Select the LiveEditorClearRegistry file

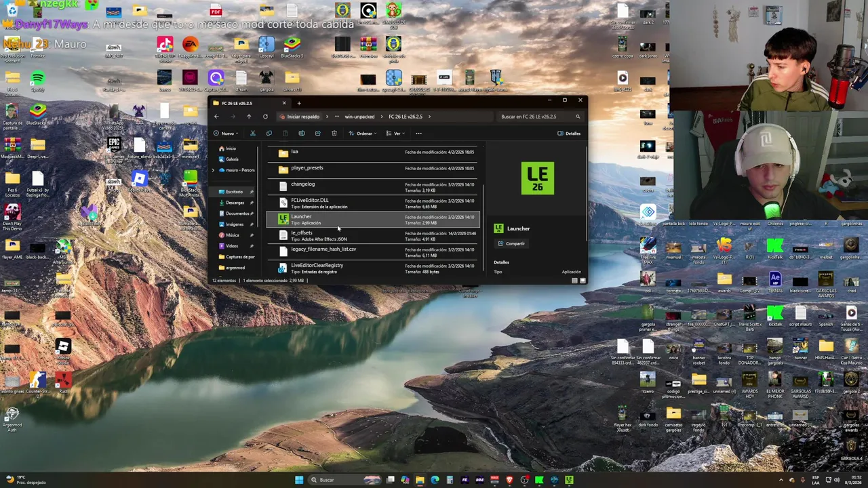[x=373, y=268]
